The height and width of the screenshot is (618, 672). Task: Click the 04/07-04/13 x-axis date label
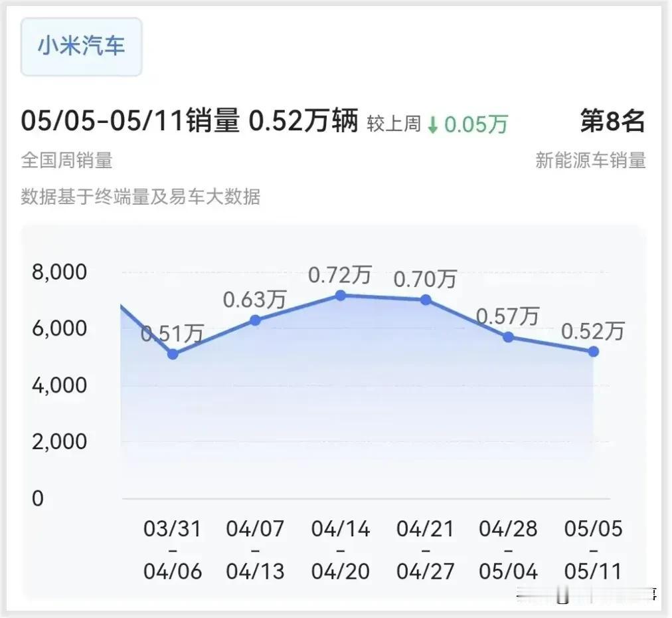pos(255,550)
